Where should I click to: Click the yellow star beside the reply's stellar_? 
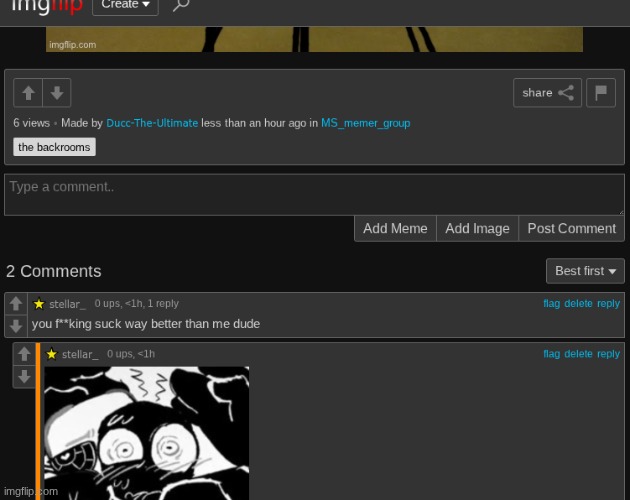51,354
